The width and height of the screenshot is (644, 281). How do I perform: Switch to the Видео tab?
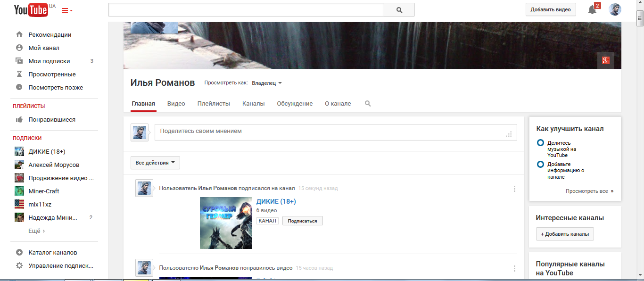coord(176,104)
